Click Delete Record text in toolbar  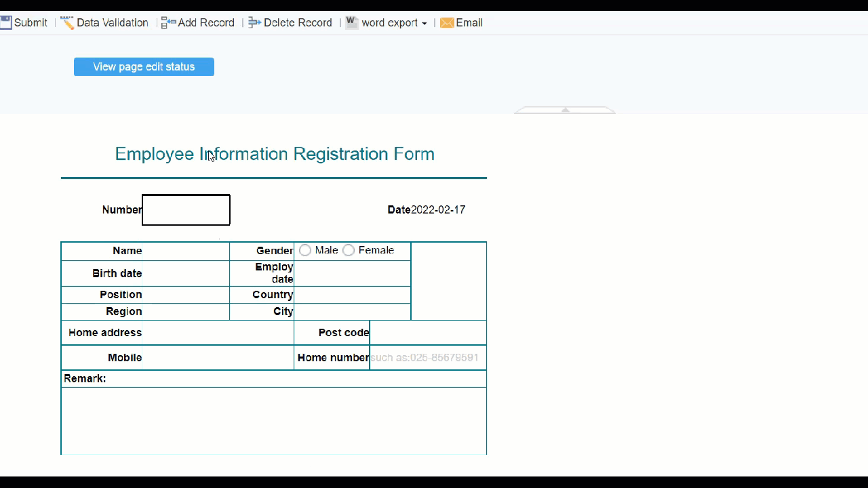tap(298, 22)
